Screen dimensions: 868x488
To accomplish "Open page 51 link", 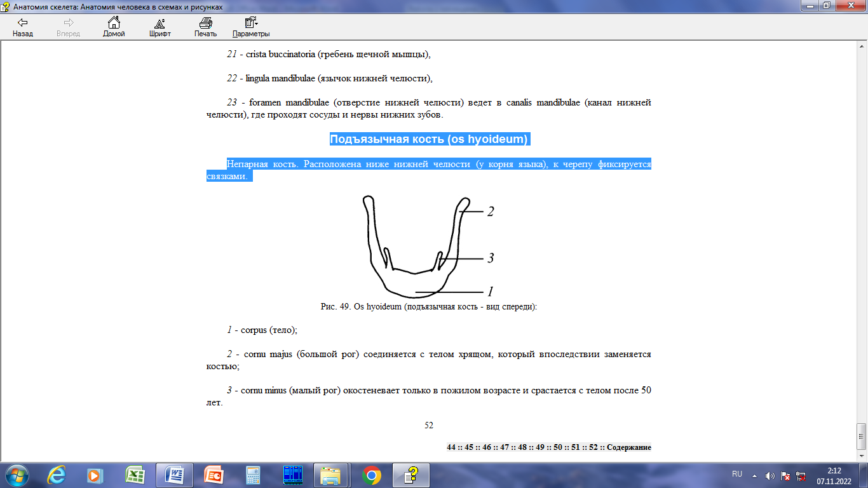I will [576, 447].
